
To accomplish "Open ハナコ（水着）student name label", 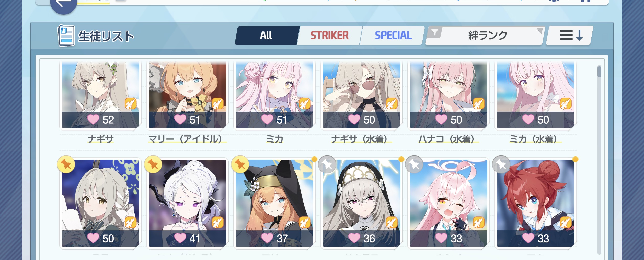I will (448, 139).
